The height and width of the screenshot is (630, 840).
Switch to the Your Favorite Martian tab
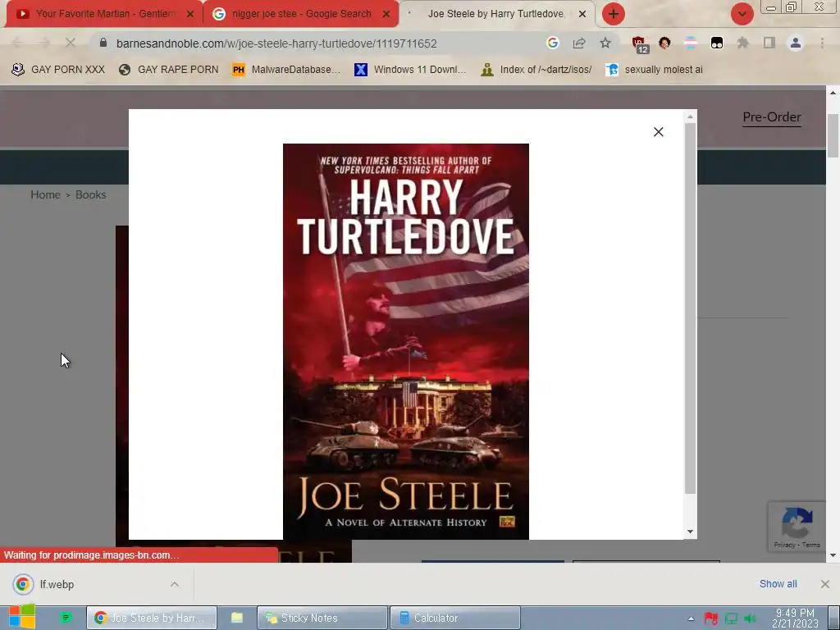click(104, 14)
